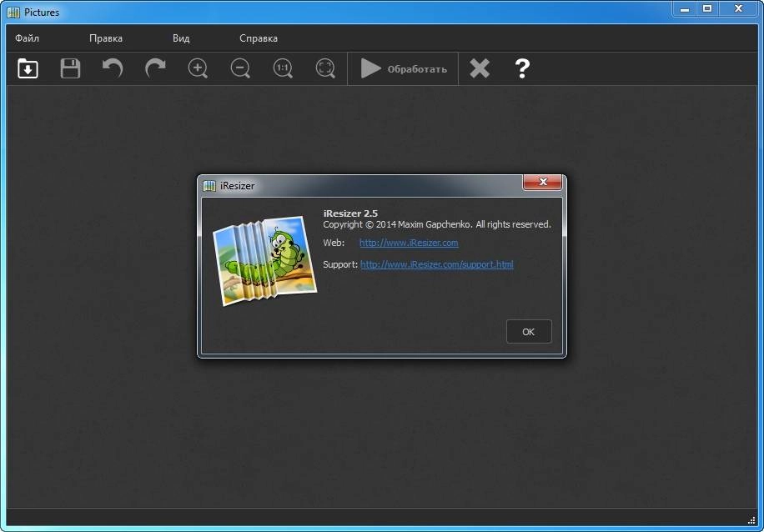Image resolution: width=764 pixels, height=532 pixels.
Task: Click the caterpillar iResizer logo image
Action: click(265, 261)
